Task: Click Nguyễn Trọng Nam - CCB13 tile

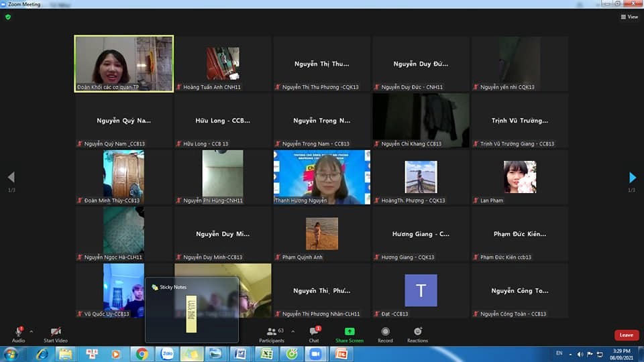Action: [321, 120]
